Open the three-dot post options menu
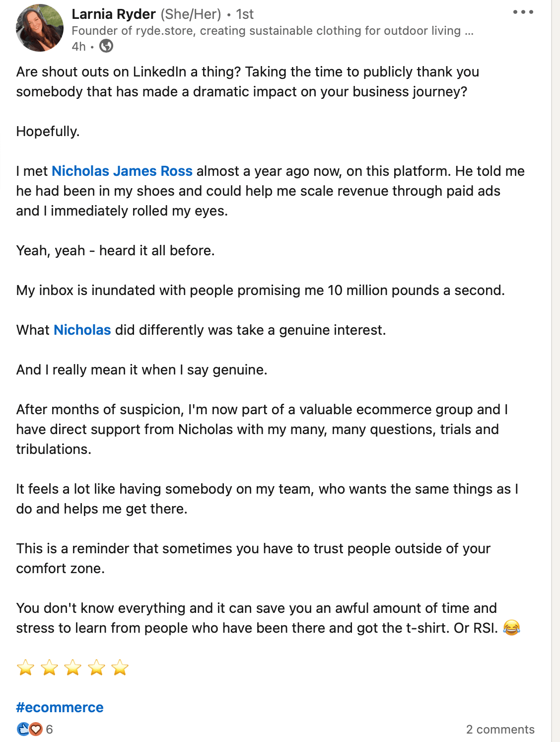The width and height of the screenshot is (560, 742). tap(523, 12)
